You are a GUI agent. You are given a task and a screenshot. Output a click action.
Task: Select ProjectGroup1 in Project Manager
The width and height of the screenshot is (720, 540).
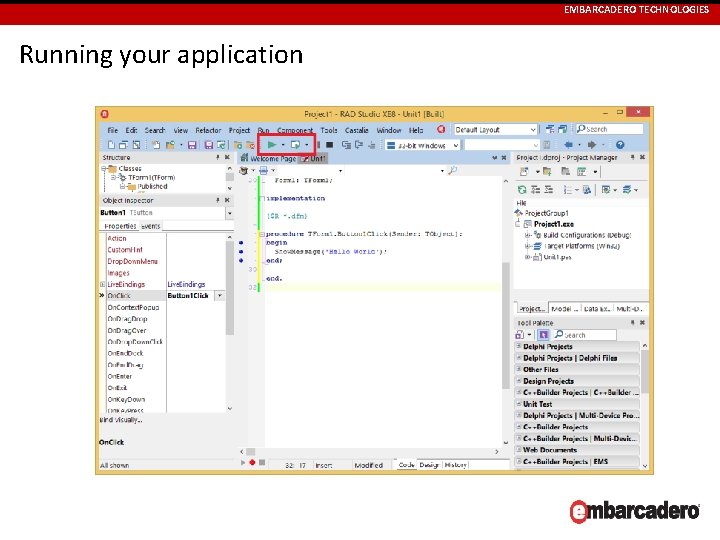pos(546,213)
